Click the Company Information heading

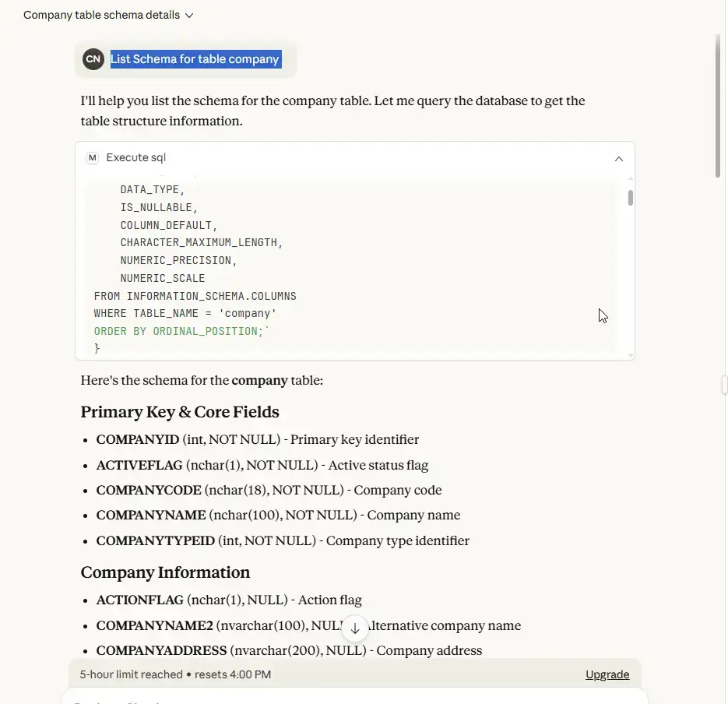coord(165,572)
